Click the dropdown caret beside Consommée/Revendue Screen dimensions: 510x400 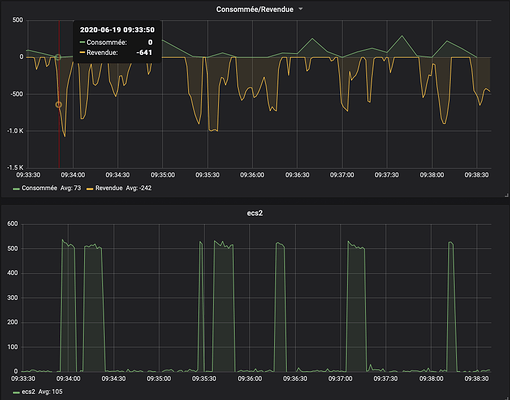(x=300, y=9)
